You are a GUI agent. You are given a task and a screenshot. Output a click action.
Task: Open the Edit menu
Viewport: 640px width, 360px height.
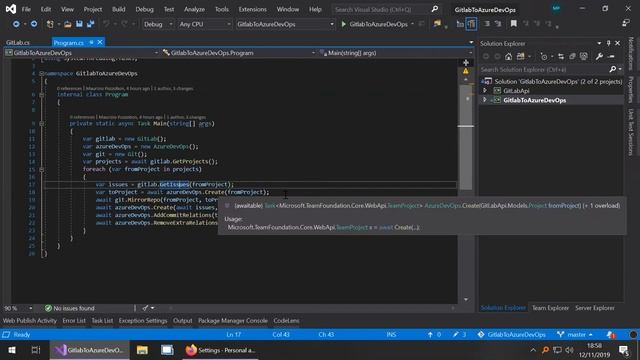(46, 9)
